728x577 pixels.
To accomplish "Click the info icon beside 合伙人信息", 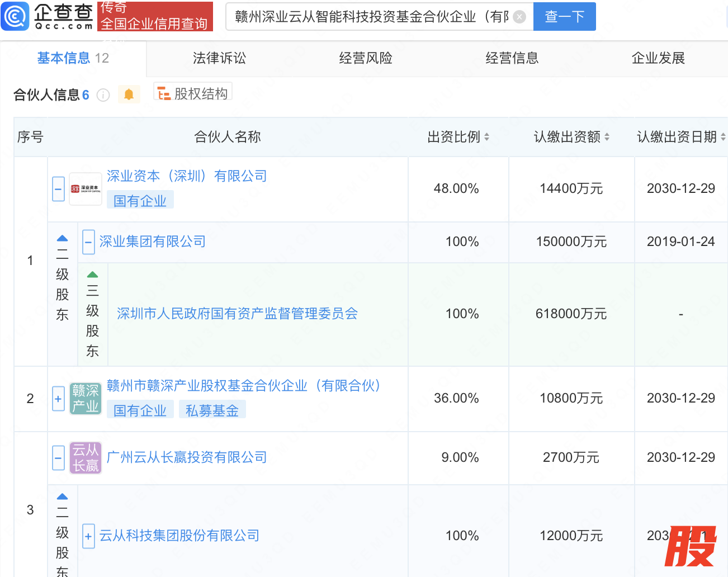I will pos(103,95).
